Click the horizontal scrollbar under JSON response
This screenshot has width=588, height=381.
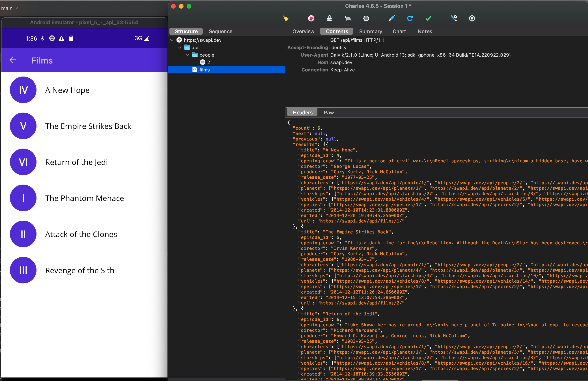[x=440, y=380]
